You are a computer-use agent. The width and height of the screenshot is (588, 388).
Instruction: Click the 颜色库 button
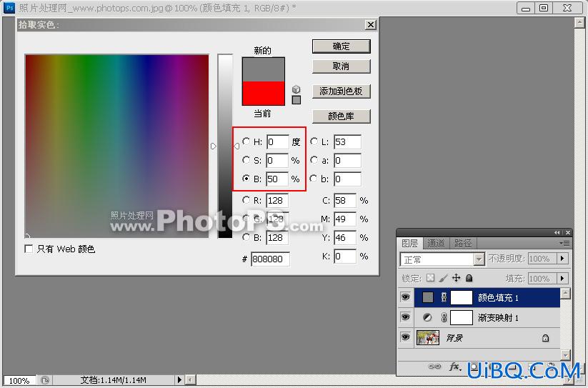tap(342, 116)
